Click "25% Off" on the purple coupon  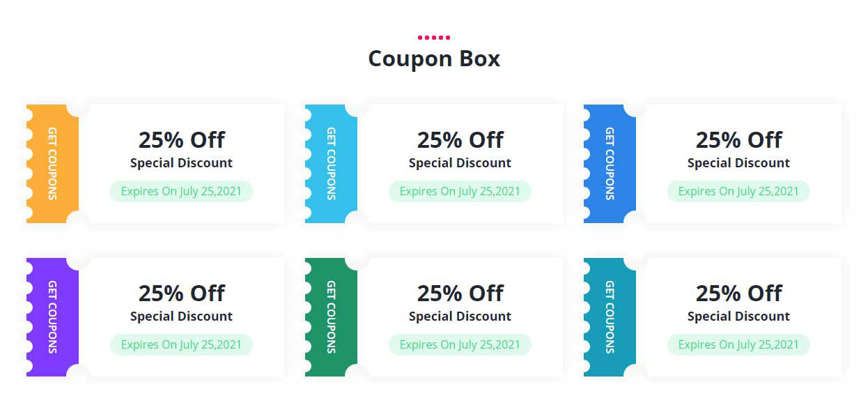181,294
